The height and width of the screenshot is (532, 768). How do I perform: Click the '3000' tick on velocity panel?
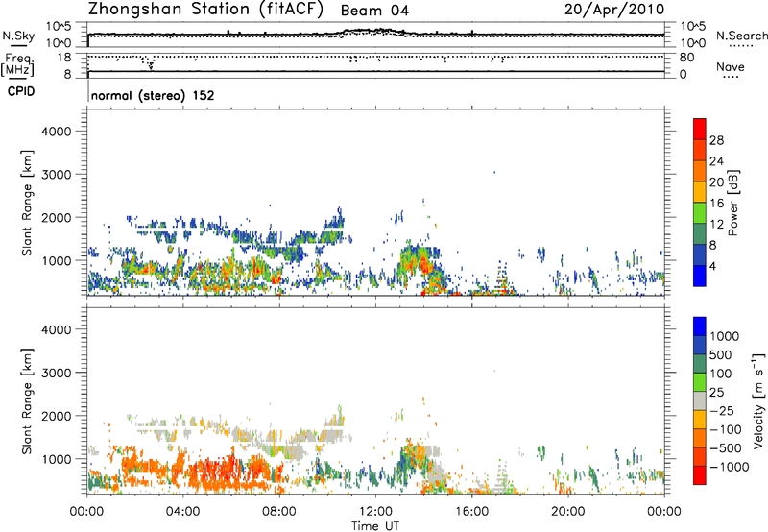tap(56, 373)
